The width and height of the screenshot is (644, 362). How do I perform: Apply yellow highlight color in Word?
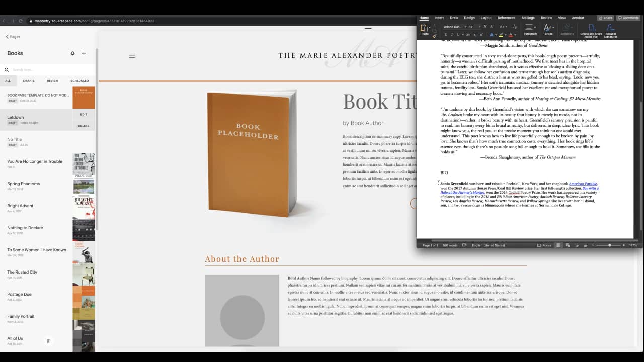click(501, 35)
